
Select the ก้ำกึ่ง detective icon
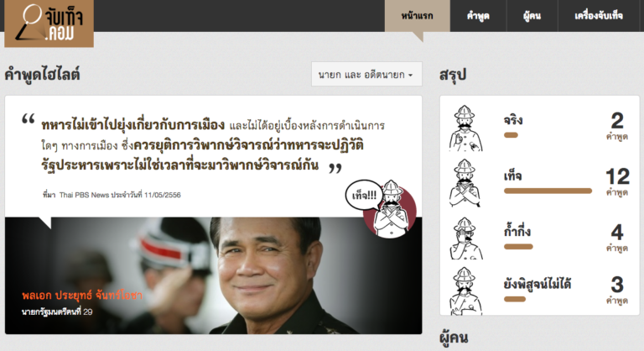pos(465,238)
